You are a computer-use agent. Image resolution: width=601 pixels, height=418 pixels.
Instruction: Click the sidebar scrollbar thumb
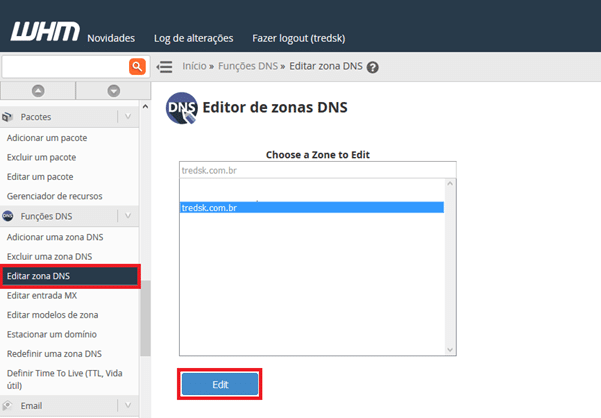145,318
